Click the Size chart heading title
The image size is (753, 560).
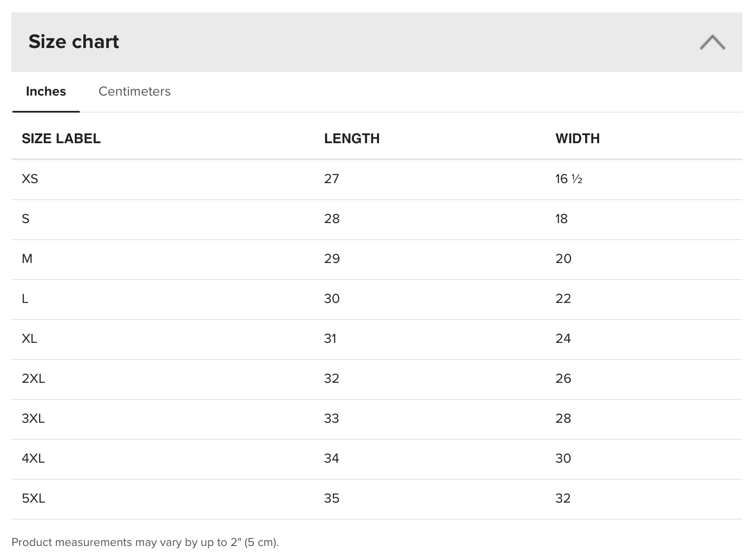pos(74,42)
